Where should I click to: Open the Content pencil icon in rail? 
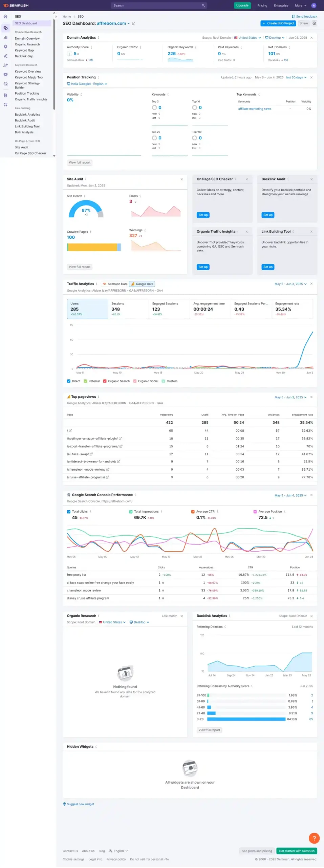coord(5,56)
